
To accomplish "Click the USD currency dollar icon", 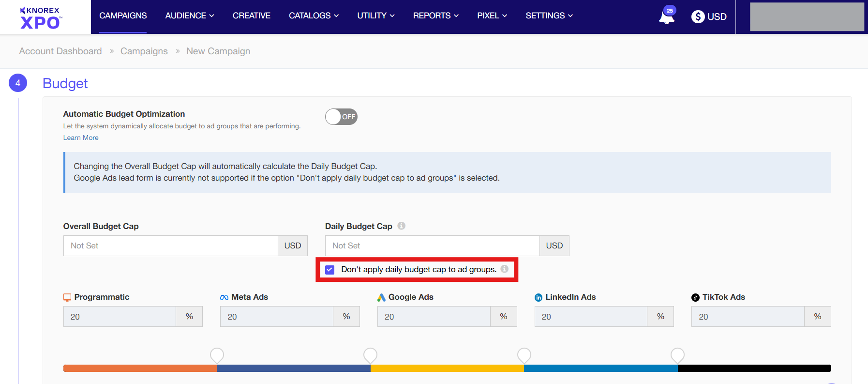I will click(x=698, y=16).
